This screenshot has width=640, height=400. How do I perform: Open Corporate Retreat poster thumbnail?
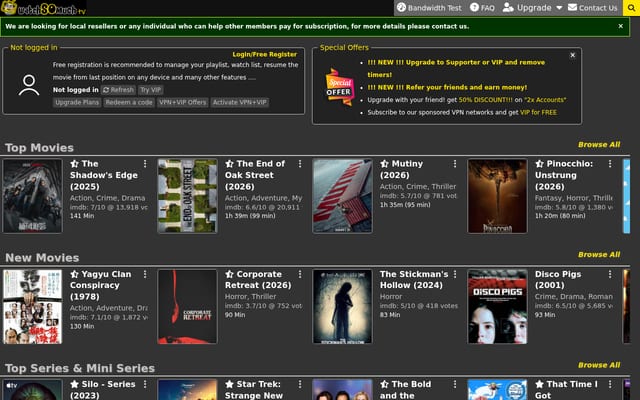(187, 307)
